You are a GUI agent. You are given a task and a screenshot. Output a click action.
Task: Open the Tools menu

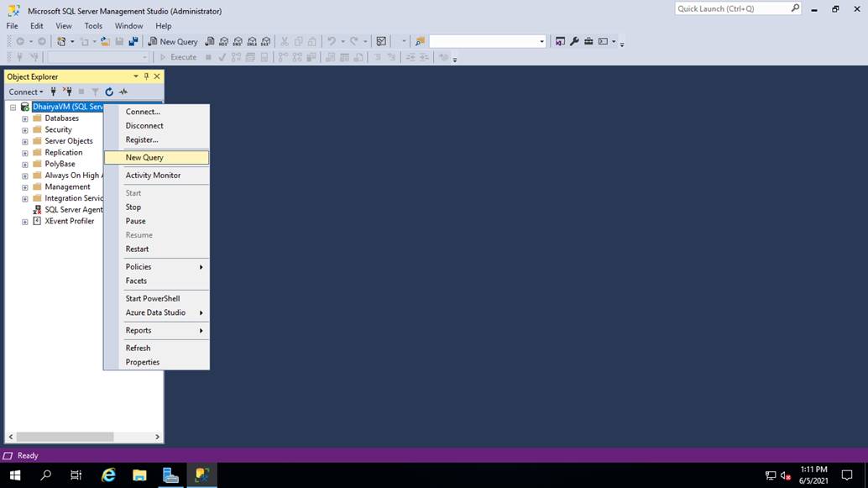(92, 25)
